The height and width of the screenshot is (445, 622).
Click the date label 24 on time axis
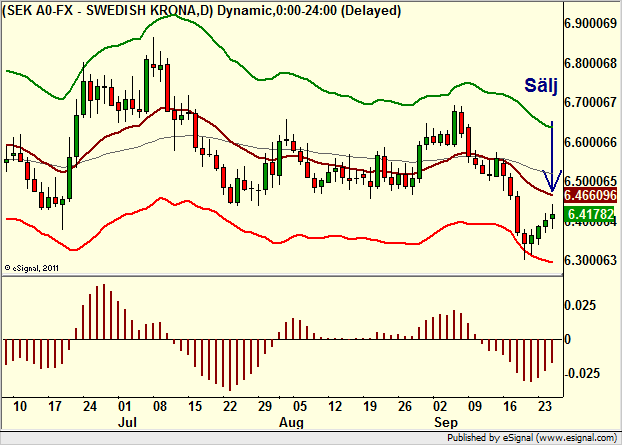pos(90,407)
